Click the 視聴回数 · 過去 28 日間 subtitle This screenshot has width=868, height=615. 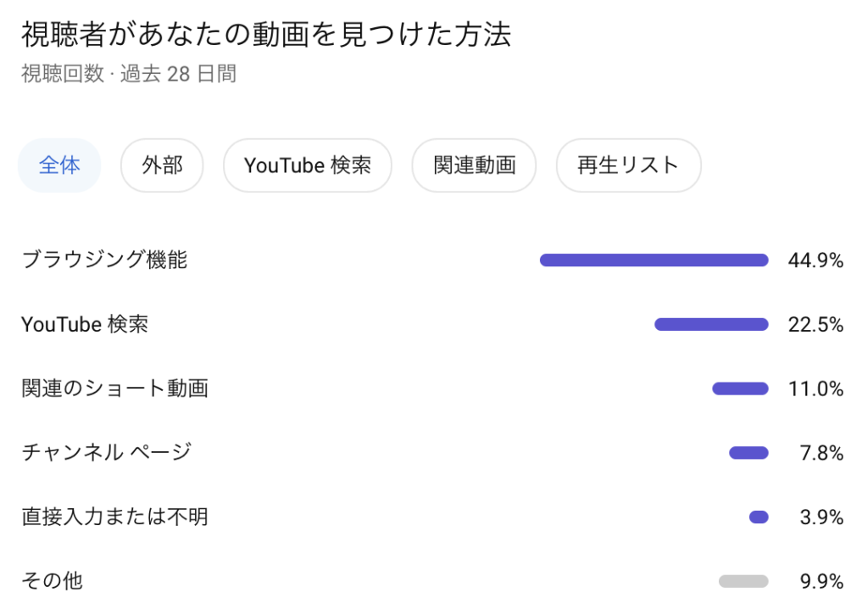point(129,74)
